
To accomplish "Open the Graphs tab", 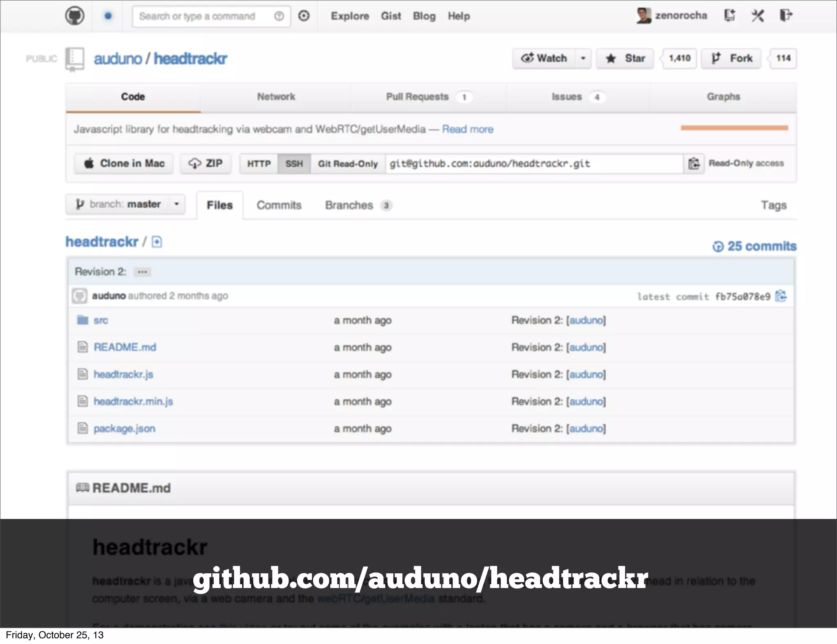I will click(x=723, y=97).
